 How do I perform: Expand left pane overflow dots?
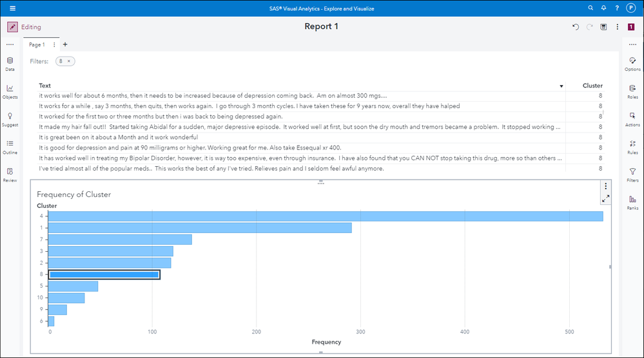pyautogui.click(x=10, y=44)
